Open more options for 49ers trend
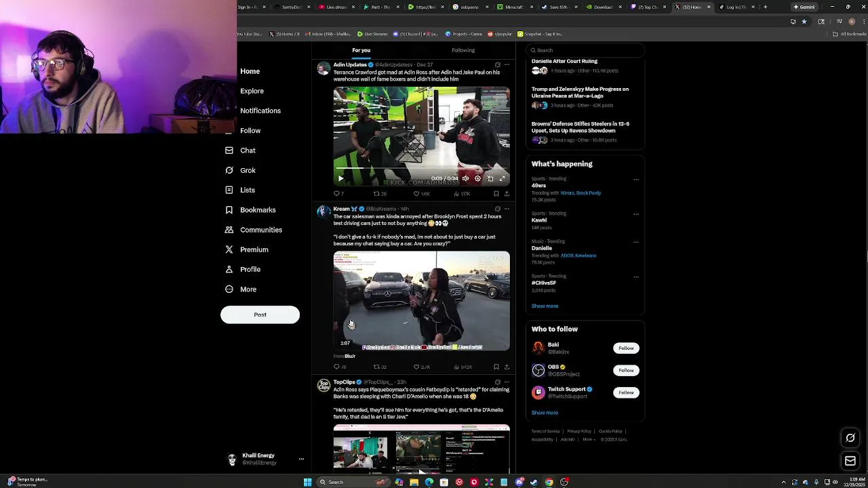The height and width of the screenshot is (488, 868). pyautogui.click(x=636, y=180)
